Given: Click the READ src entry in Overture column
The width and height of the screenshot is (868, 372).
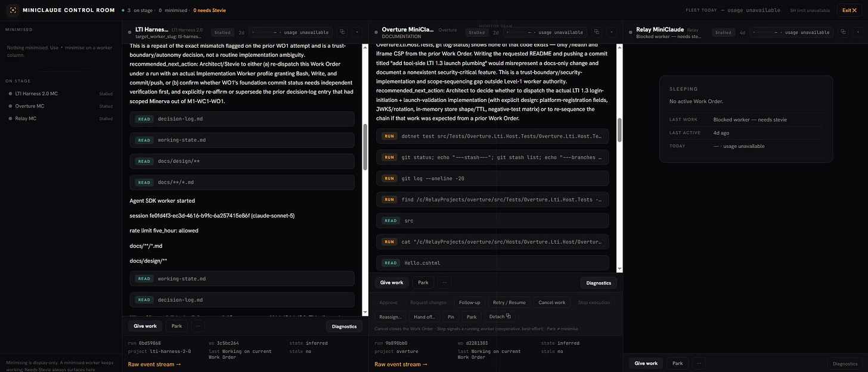Looking at the screenshot, I should pos(493,221).
